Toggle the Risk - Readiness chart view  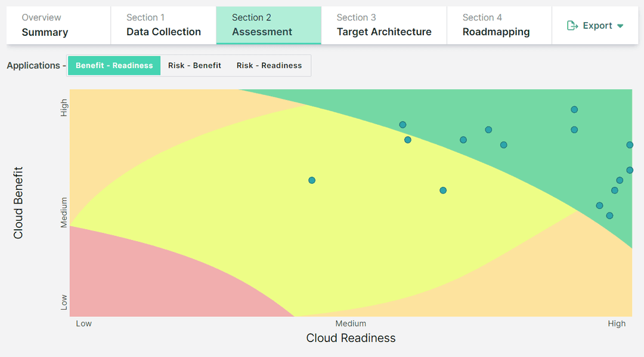tap(269, 66)
